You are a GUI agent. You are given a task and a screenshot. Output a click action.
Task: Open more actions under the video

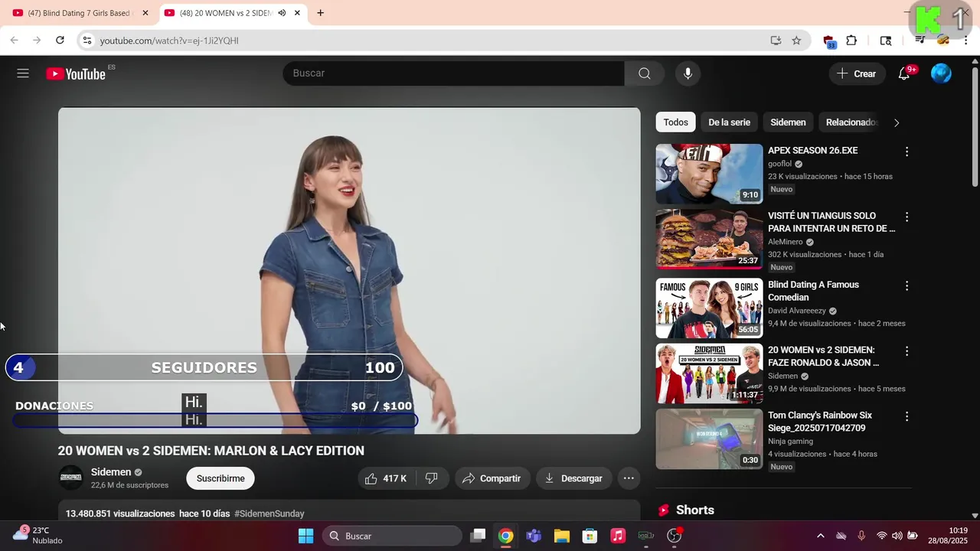[629, 478]
